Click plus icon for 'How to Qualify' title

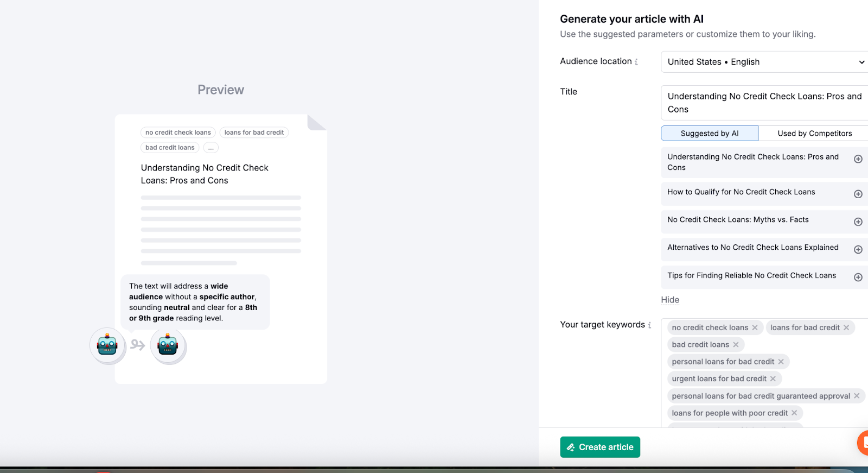(858, 194)
